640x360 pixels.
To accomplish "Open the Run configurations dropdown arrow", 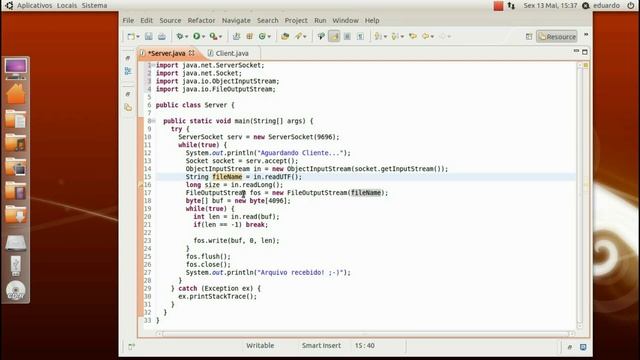I will [x=203, y=37].
